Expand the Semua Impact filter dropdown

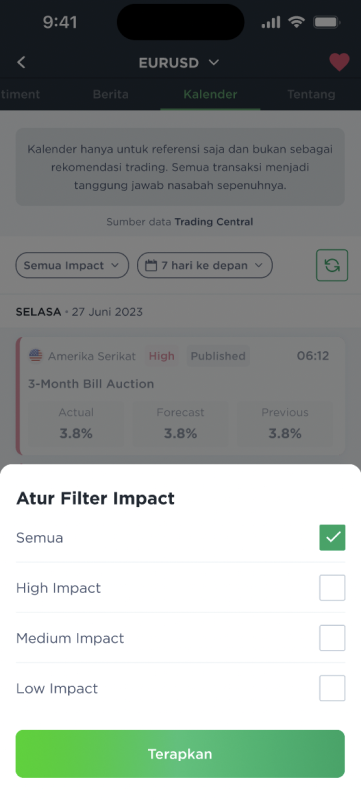[72, 265]
